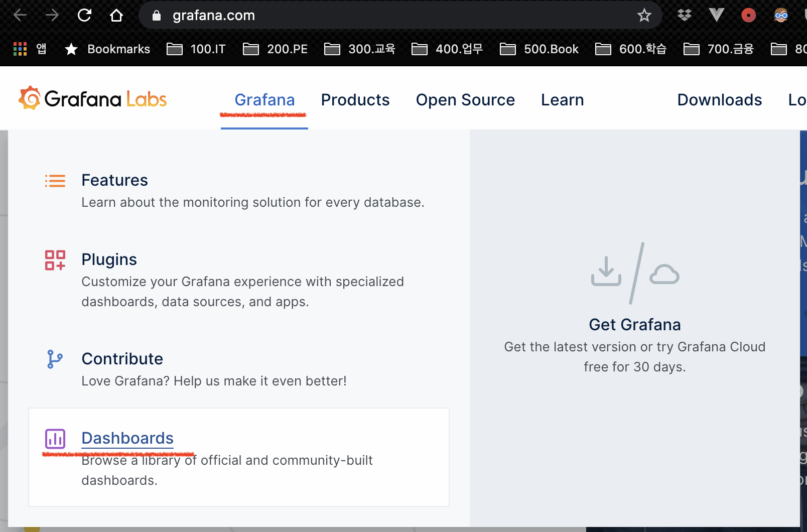This screenshot has width=807, height=532.
Task: Bookmark this page with the star icon
Action: [644, 16]
